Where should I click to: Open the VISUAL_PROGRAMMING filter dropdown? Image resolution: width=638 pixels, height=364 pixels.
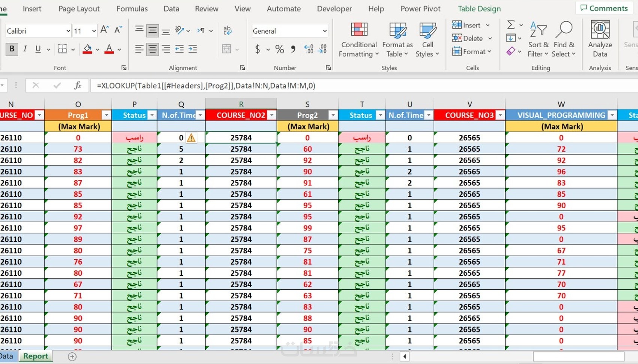coord(612,115)
